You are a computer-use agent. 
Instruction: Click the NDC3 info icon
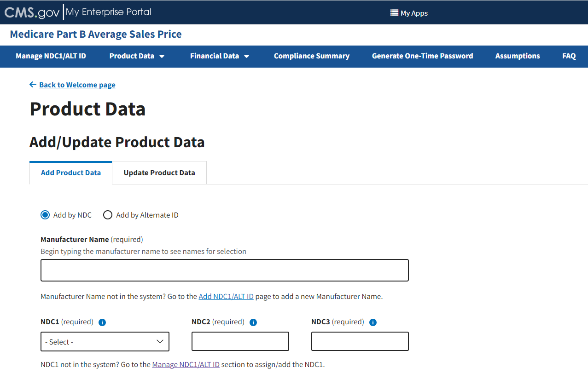click(x=373, y=322)
